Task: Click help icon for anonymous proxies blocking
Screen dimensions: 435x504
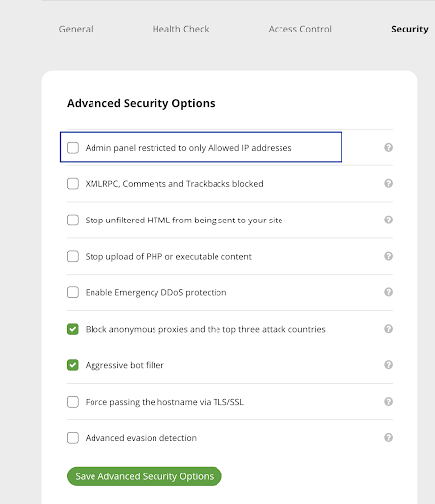Action: [388, 329]
